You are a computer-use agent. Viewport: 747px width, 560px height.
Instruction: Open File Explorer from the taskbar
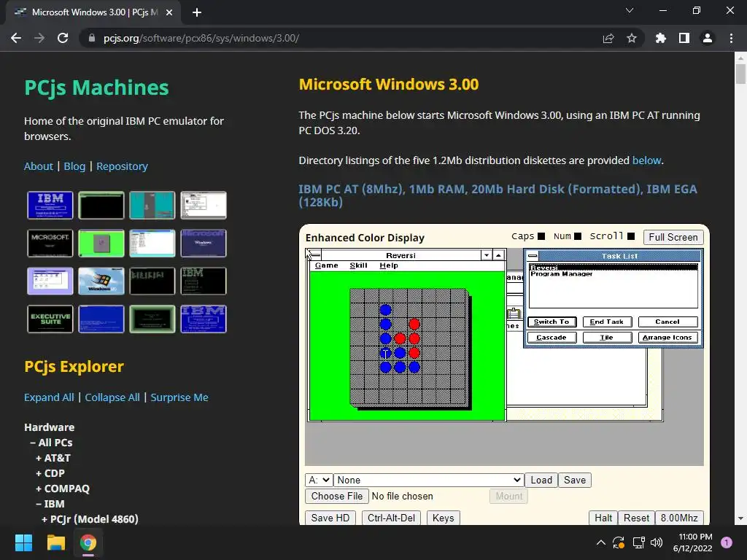55,542
